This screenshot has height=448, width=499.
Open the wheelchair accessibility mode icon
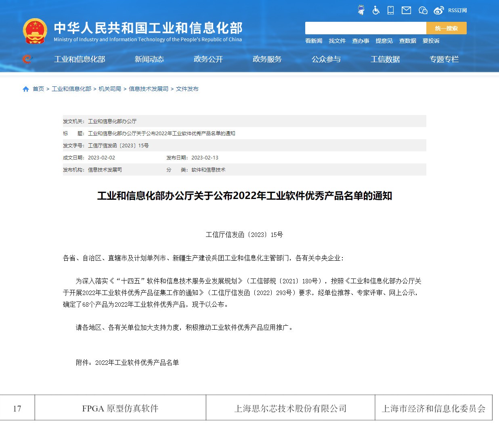(376, 10)
